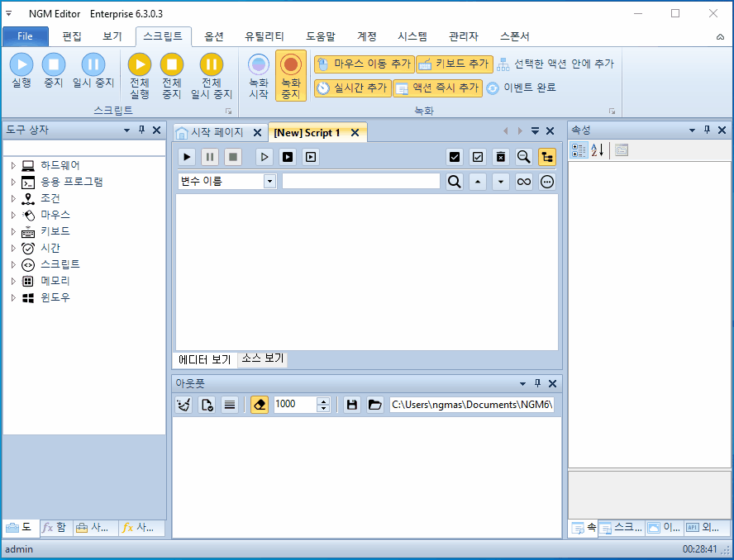Open the 계정 ribbon tab
Screen dimensions: 734x560
point(366,36)
